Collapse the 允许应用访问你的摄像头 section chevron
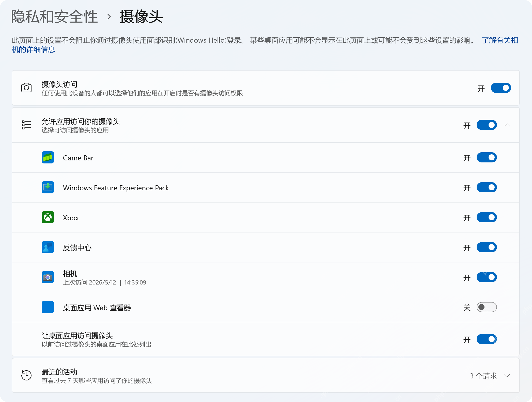Image resolution: width=532 pixels, height=402 pixels. click(x=507, y=125)
